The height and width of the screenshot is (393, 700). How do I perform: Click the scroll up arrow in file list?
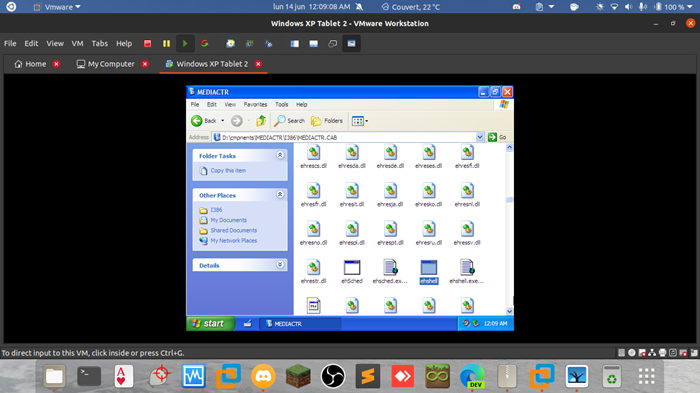coord(509,147)
